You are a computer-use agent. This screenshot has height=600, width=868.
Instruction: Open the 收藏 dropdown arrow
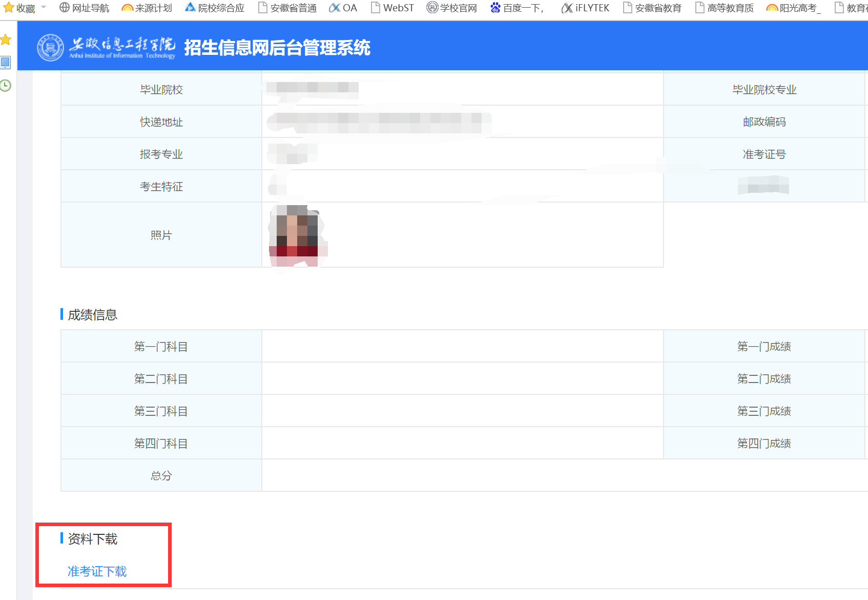(44, 7)
